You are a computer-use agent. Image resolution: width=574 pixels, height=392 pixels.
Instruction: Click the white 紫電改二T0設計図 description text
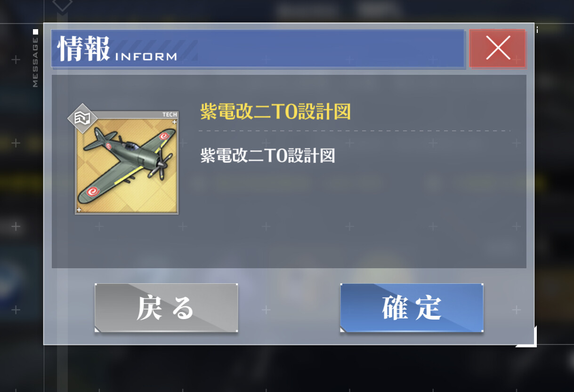pos(267,156)
